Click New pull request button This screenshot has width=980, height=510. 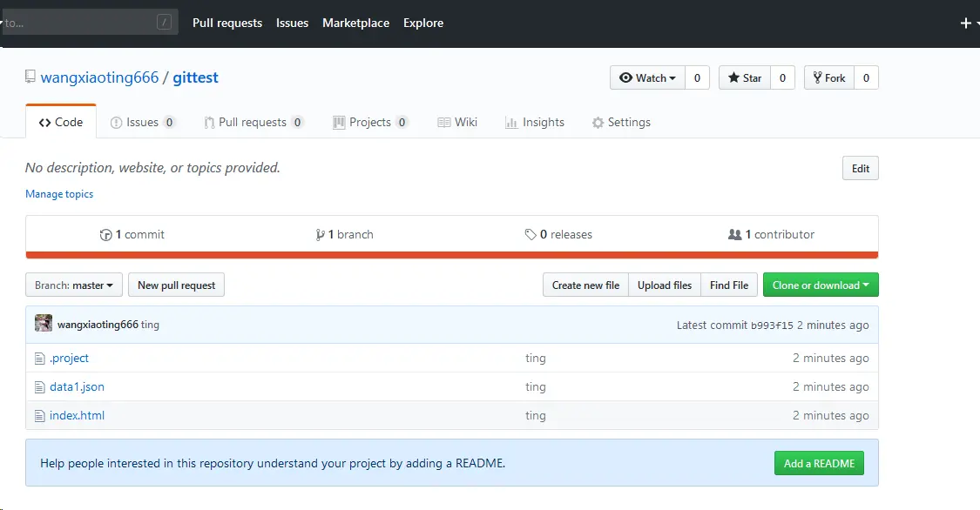point(176,285)
